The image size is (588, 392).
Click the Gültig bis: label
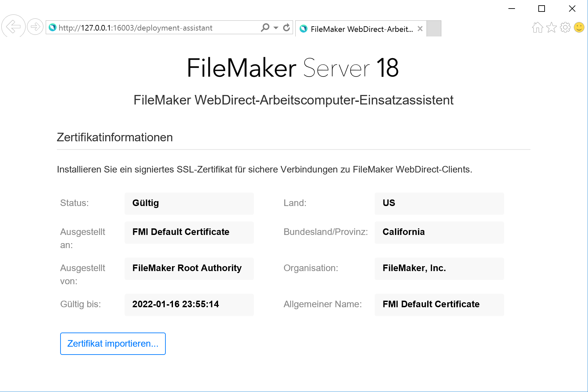tap(81, 304)
